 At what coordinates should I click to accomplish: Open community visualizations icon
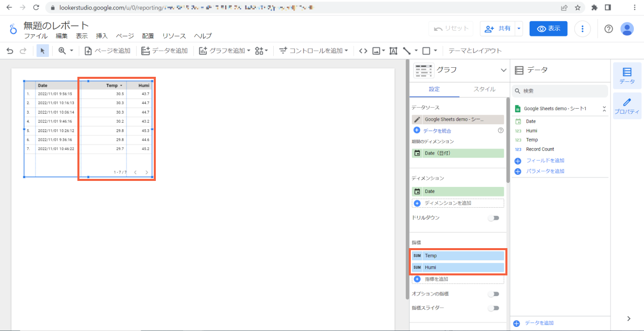pos(260,51)
